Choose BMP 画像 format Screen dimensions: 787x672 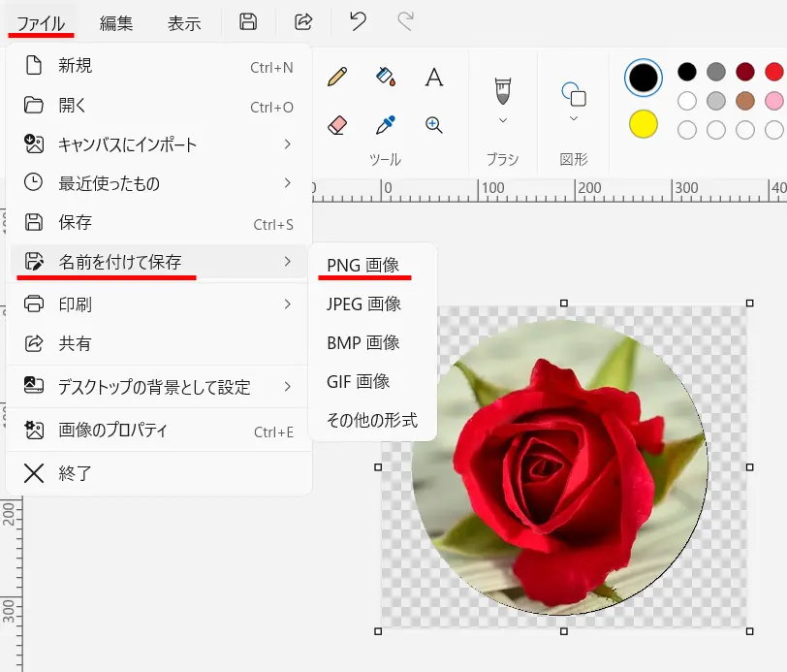point(372,342)
